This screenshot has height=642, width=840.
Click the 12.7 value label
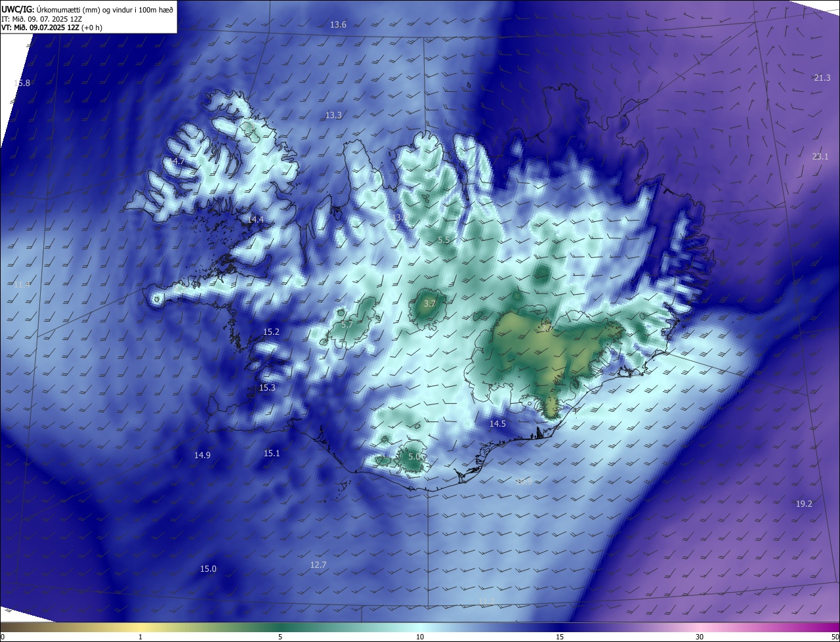[x=318, y=565]
